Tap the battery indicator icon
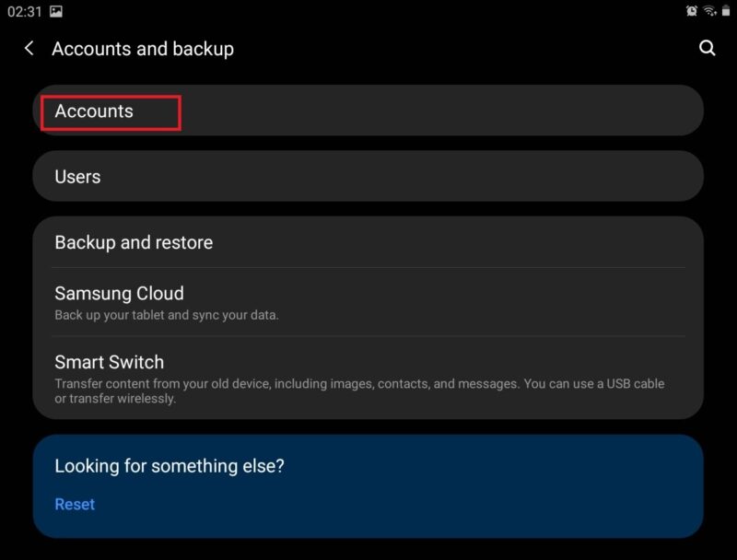This screenshot has height=560, width=737. pos(726,11)
